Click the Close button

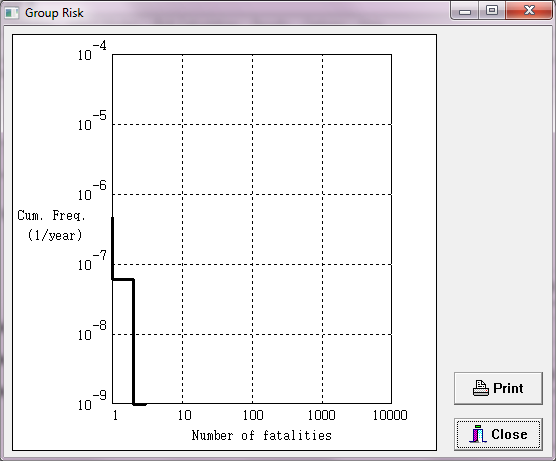pos(498,434)
